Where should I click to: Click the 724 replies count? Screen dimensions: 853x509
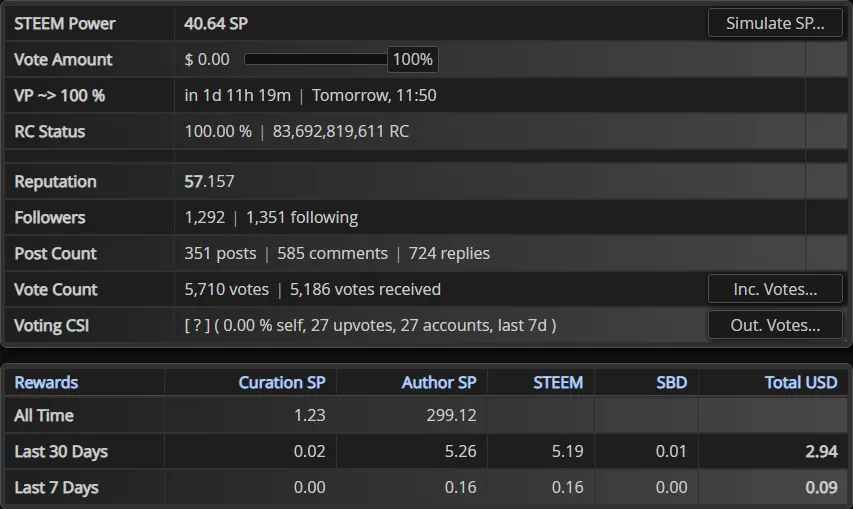pyautogui.click(x=449, y=253)
